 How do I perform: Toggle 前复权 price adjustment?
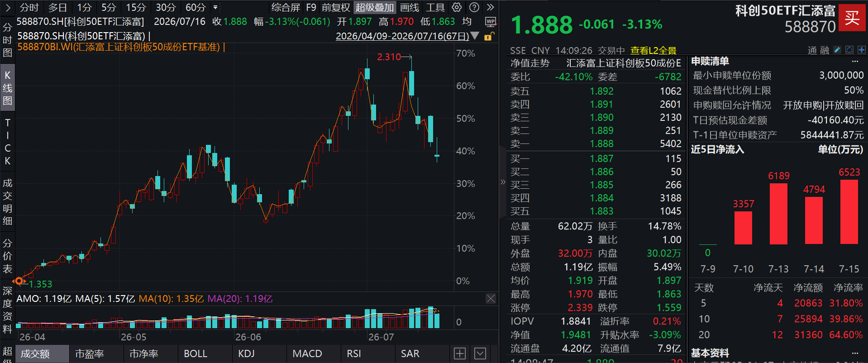336,7
